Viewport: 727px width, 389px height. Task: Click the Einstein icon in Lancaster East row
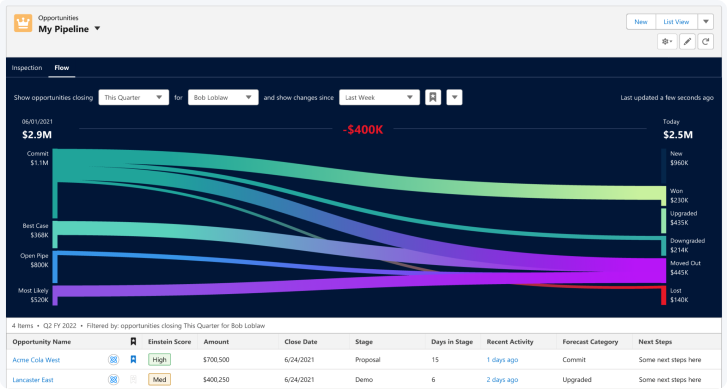click(113, 380)
